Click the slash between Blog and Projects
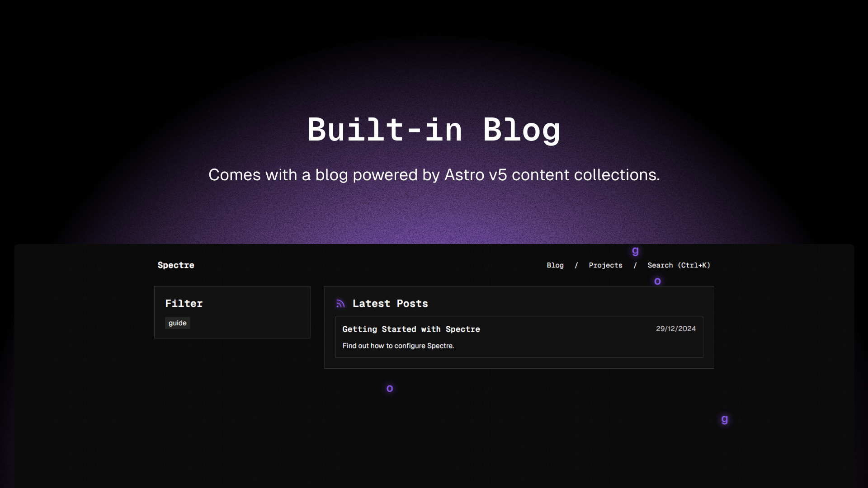The height and width of the screenshot is (488, 868). (576, 265)
